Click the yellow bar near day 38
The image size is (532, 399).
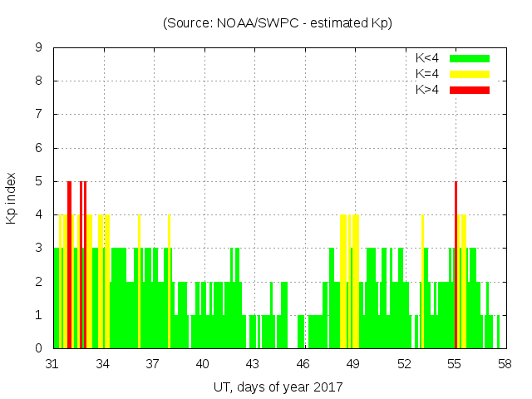pyautogui.click(x=169, y=281)
